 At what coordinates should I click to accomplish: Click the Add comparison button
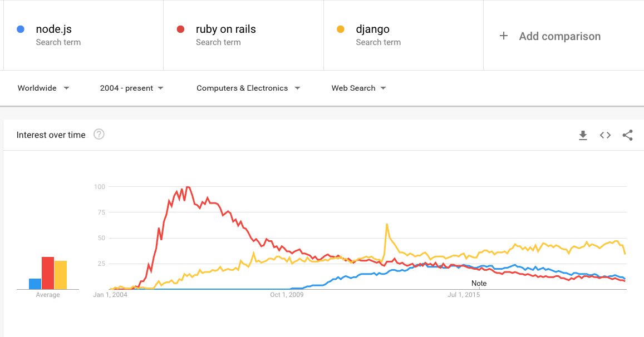[x=559, y=36]
